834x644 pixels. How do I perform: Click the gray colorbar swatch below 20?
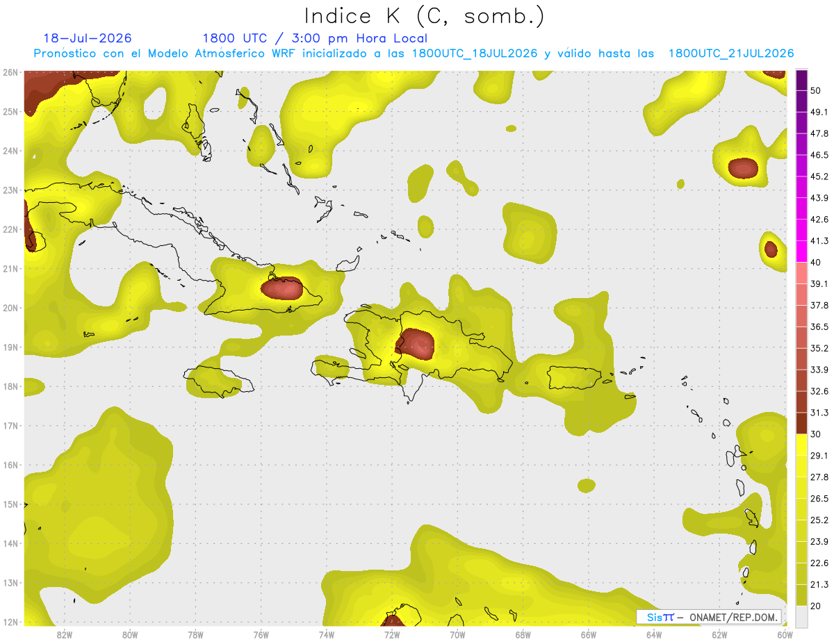coord(801,616)
